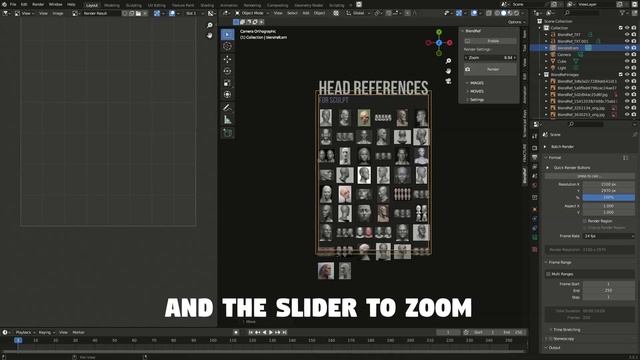Image resolution: width=640 pixels, height=360 pixels.
Task: Jump to timeline end frame
Action: [284, 332]
